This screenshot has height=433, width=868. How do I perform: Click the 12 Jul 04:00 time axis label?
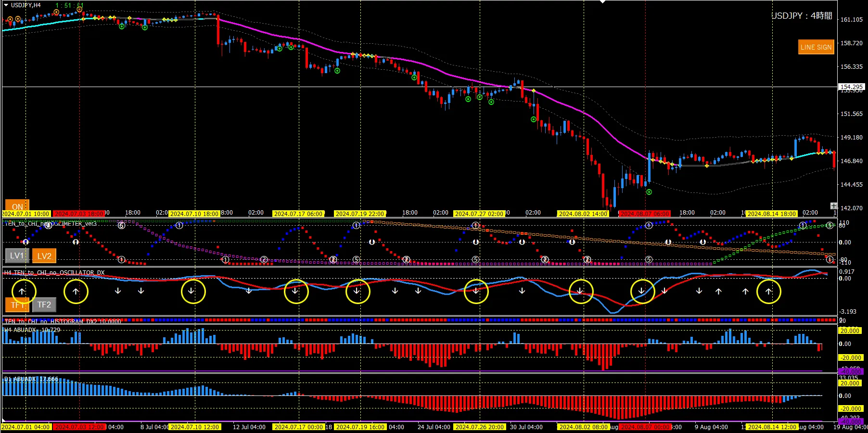tap(249, 427)
